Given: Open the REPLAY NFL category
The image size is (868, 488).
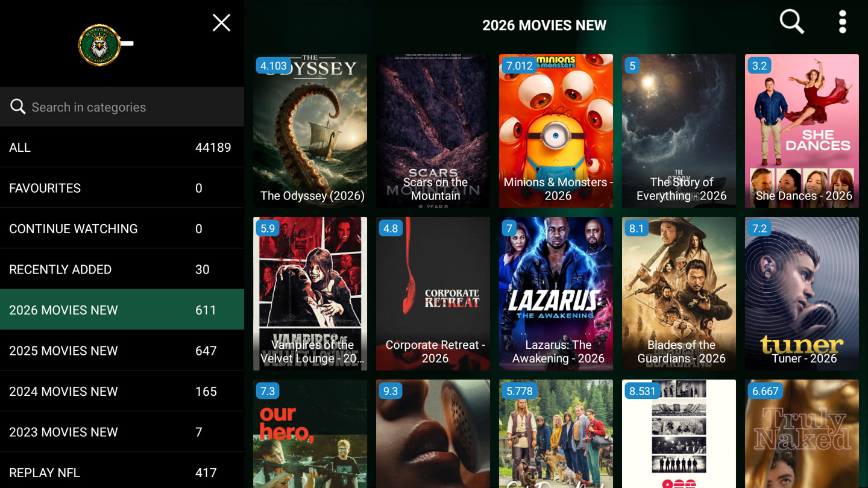Looking at the screenshot, I should (x=122, y=472).
